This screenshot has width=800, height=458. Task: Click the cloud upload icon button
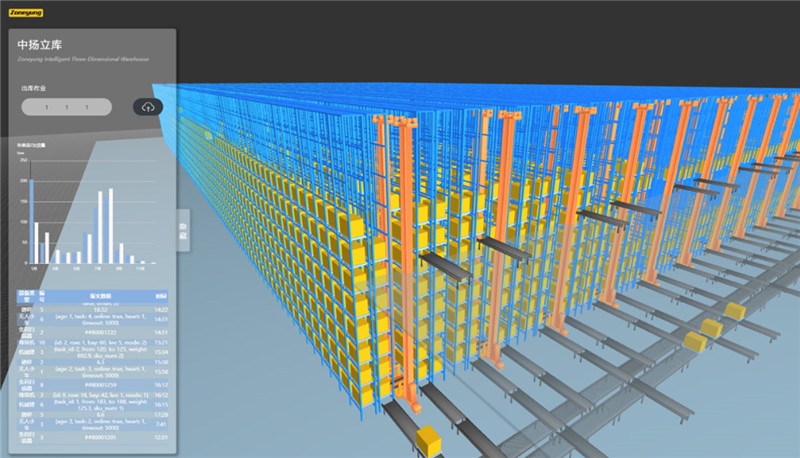pyautogui.click(x=148, y=107)
